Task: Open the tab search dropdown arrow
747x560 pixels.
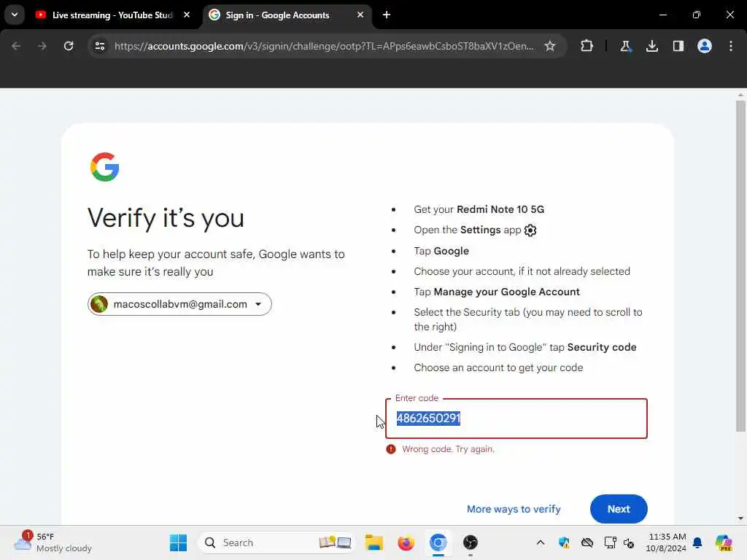Action: tap(15, 15)
